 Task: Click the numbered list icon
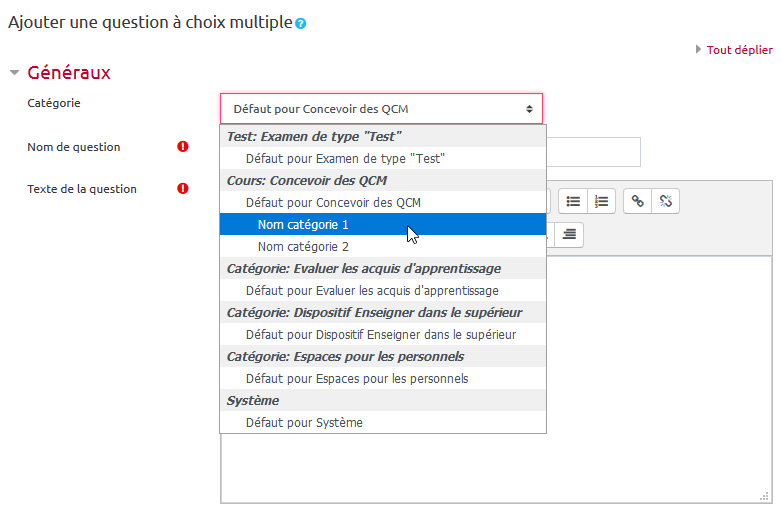pos(601,201)
